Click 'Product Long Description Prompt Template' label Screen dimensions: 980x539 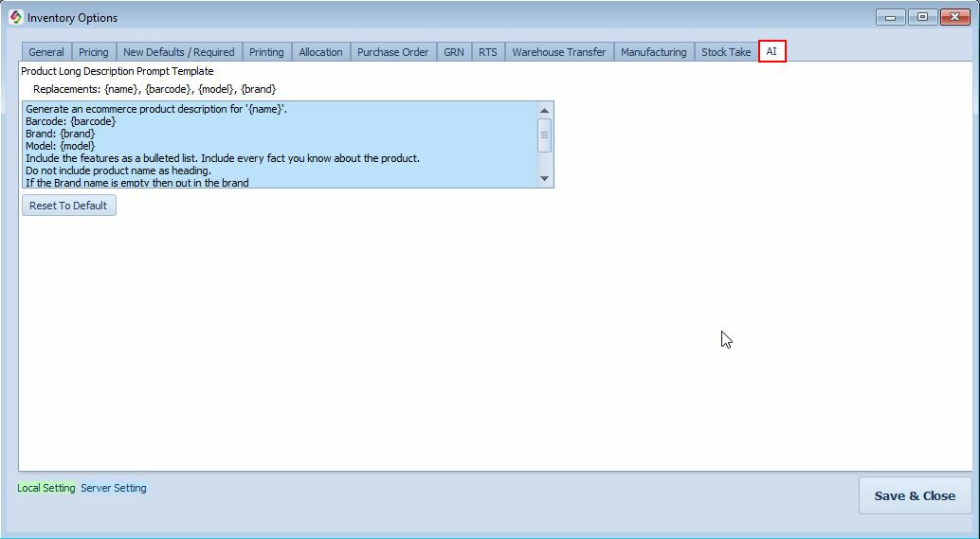click(118, 71)
